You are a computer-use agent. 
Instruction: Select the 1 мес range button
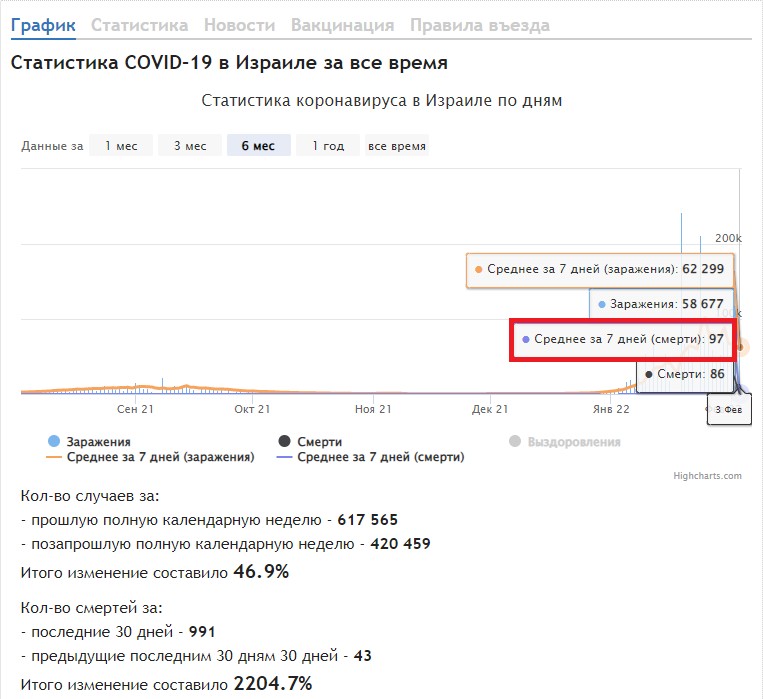(x=121, y=146)
